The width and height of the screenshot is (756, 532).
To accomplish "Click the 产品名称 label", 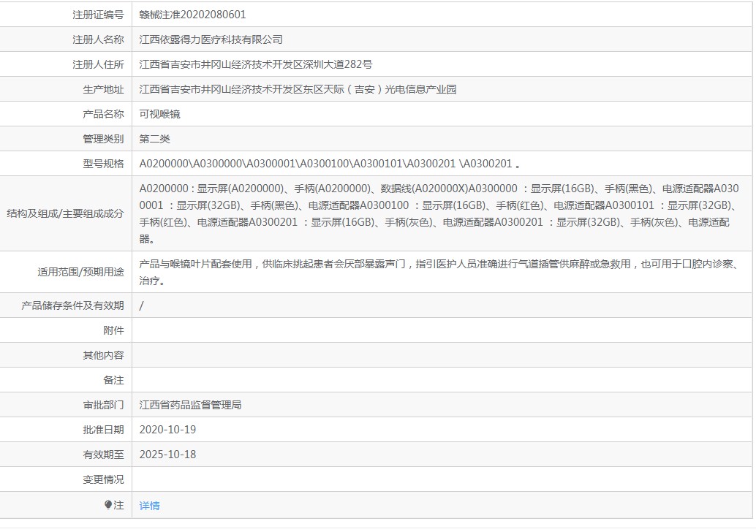I will pos(103,114).
